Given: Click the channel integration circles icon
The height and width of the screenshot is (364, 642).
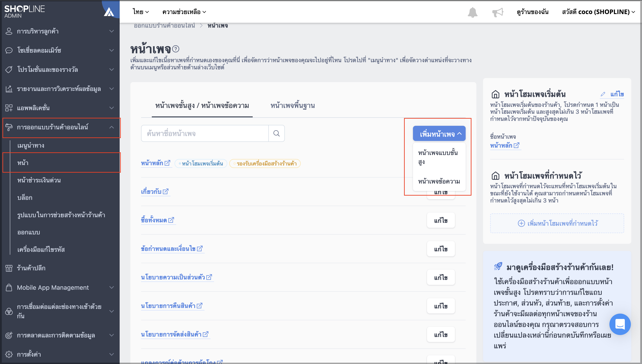Looking at the screenshot, I should pyautogui.click(x=9, y=311).
